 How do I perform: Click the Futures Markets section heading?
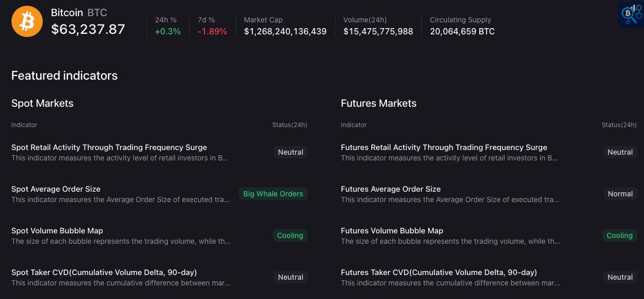point(379,103)
